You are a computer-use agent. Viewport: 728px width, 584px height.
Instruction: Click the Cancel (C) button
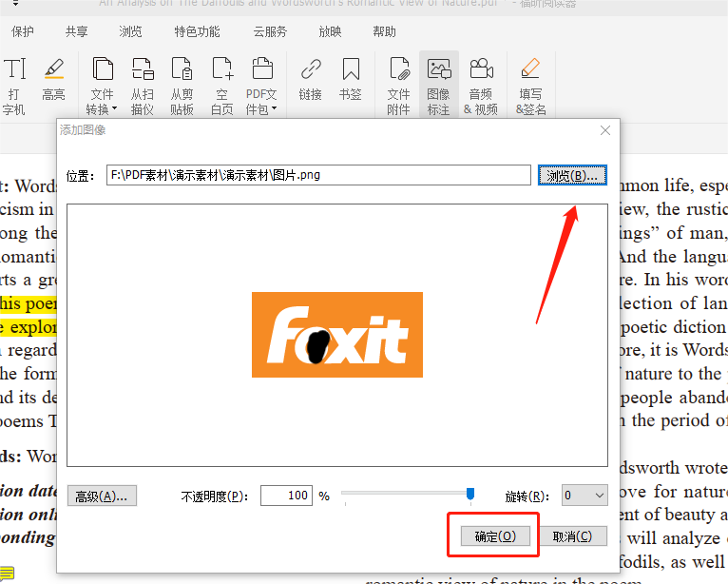572,536
